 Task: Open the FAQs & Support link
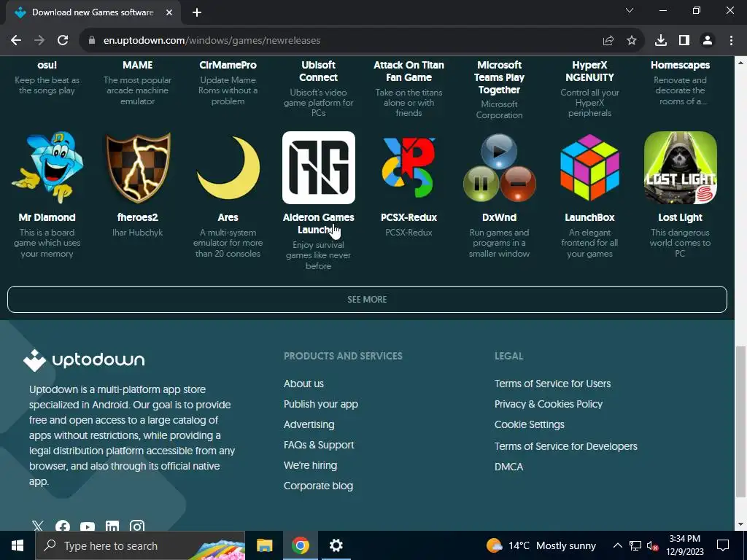(x=319, y=446)
